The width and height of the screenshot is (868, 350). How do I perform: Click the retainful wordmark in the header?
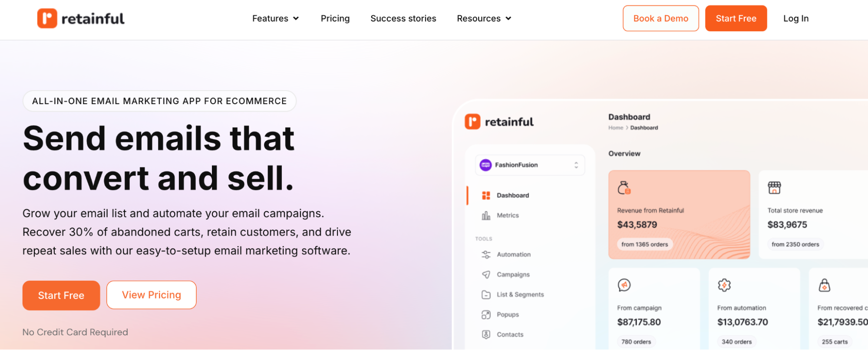point(93,19)
